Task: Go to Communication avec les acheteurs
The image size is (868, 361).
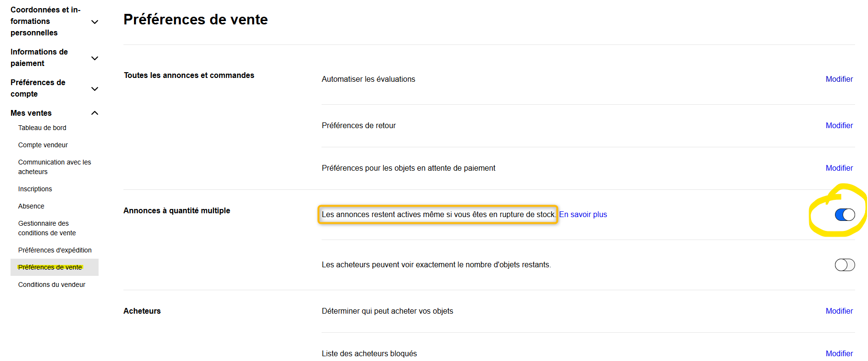Action: (x=55, y=167)
